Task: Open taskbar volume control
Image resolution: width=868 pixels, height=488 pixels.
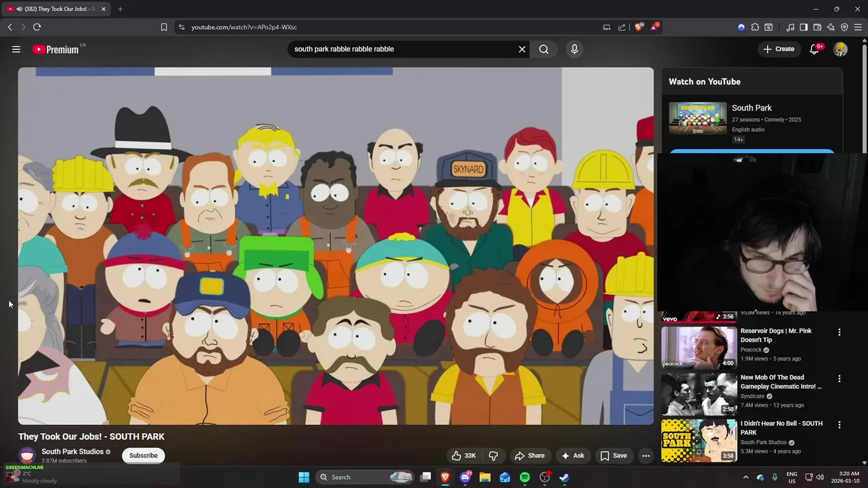Action: coord(820,477)
